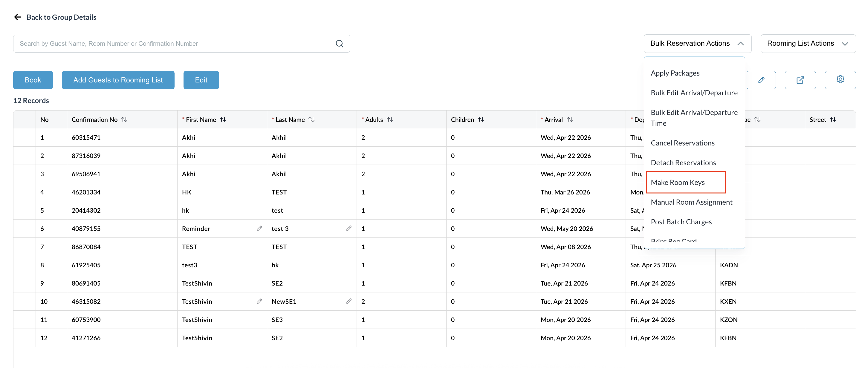Click arrival date Thu, Mar 26 2026
Viewport: 868px width, 368px height.
[x=565, y=192]
